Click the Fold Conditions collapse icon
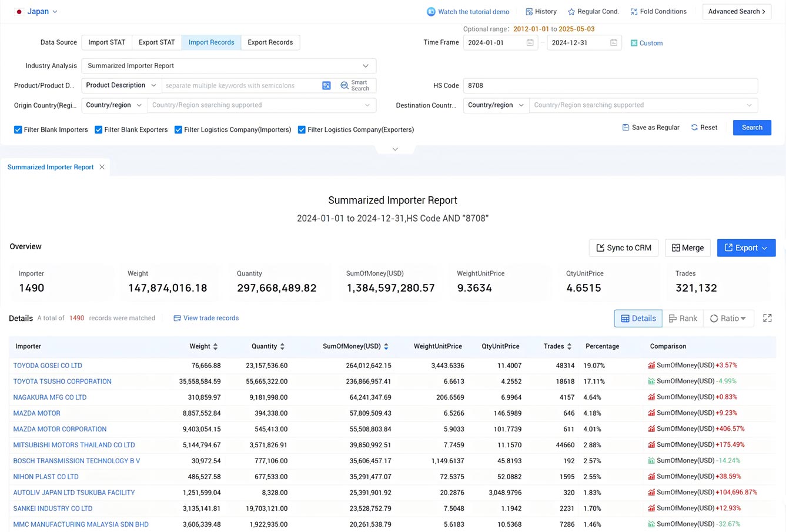786x532 pixels. pos(634,12)
